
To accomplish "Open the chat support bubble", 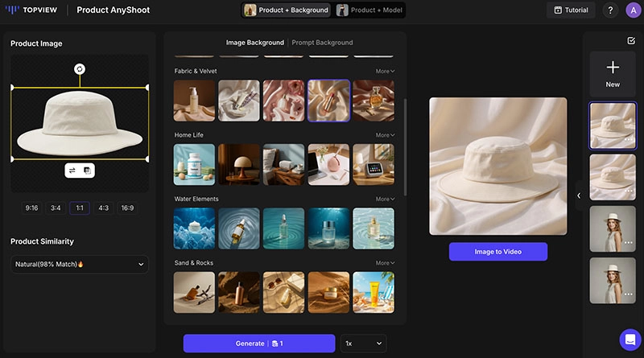I will point(629,339).
